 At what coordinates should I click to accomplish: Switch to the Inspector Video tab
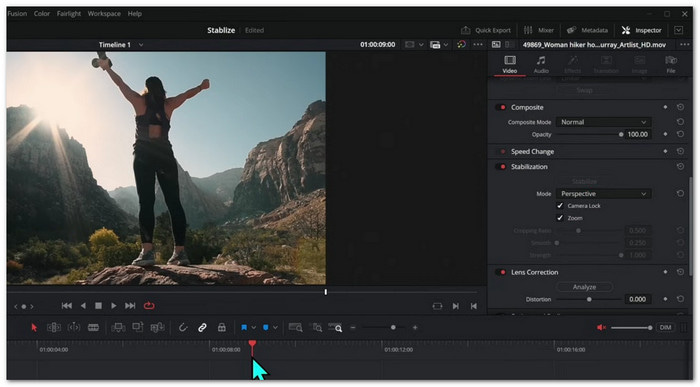pos(510,64)
